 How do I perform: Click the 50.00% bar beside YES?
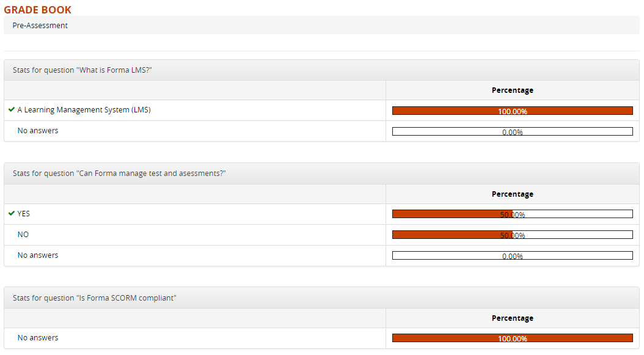[513, 214]
